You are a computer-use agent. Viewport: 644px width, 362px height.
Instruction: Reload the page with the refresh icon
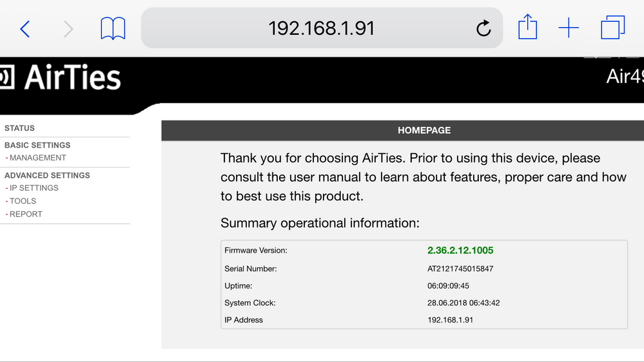point(483,28)
